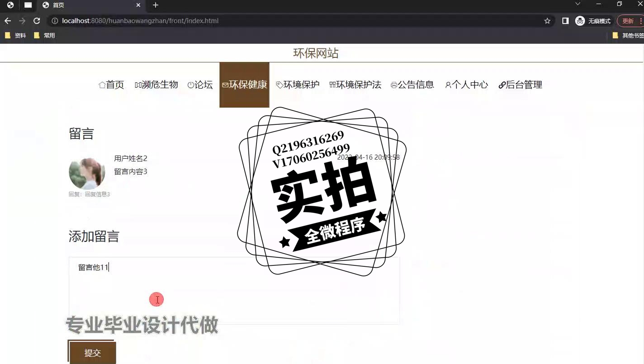Image resolution: width=644 pixels, height=364 pixels.
Task: Click the 回复：回复信息3 reply text
Action: [90, 194]
